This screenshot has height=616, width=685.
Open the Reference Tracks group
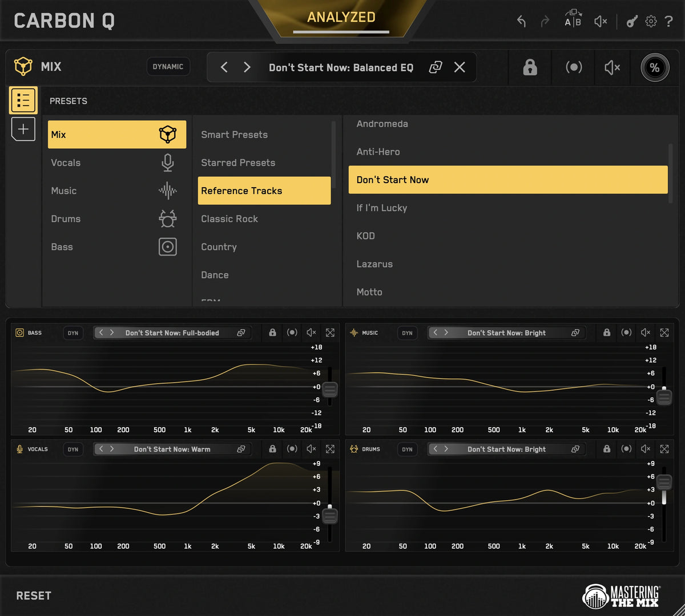(264, 191)
